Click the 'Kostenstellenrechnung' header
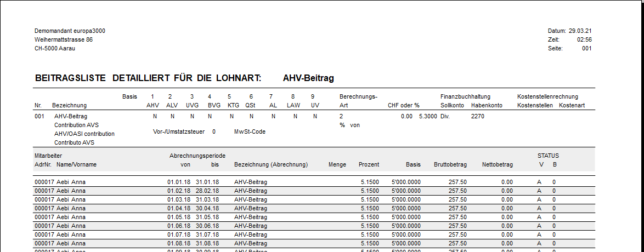644x252 pixels. [x=547, y=97]
